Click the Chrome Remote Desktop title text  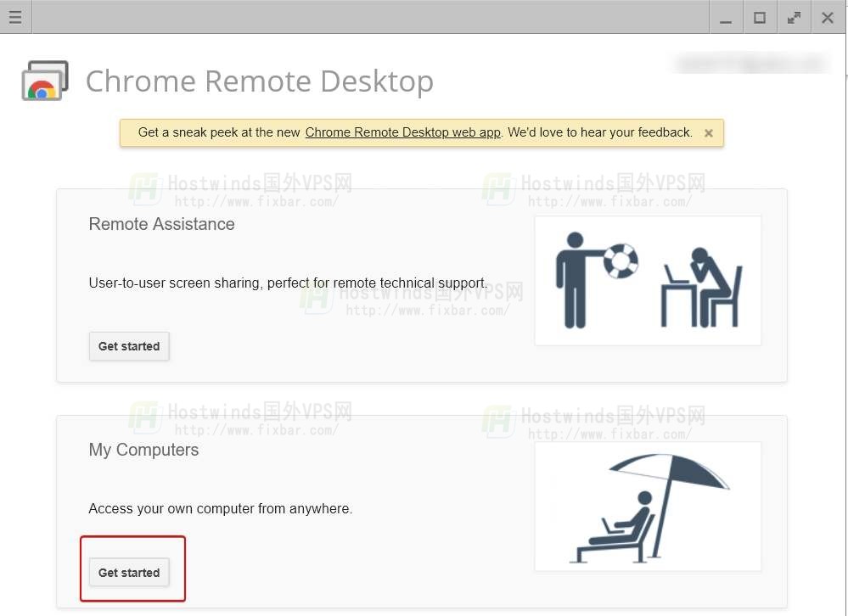[260, 81]
